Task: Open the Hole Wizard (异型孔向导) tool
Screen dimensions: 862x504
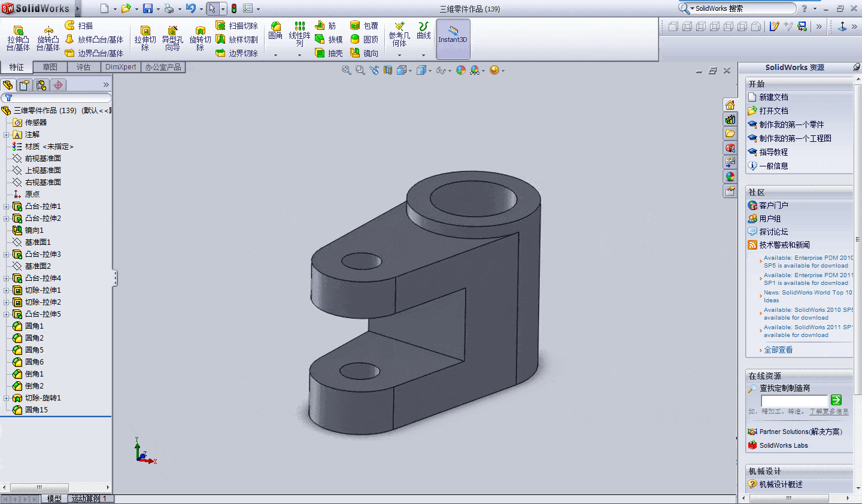Action: coord(172,38)
